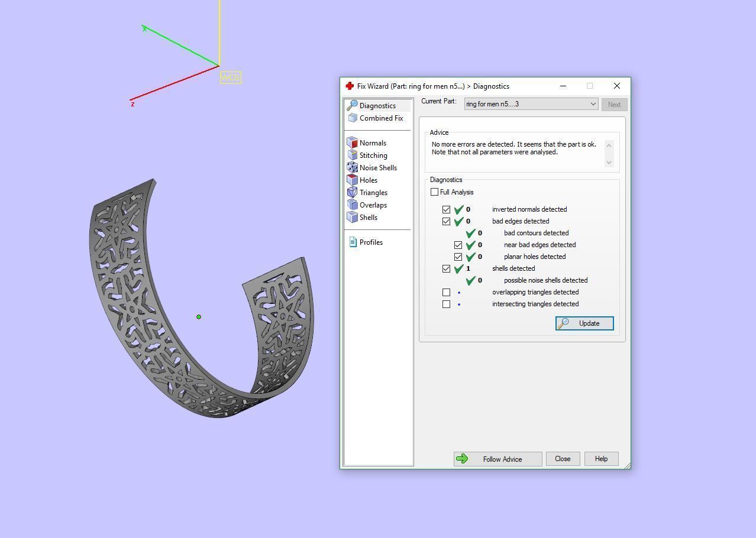The width and height of the screenshot is (756, 538).
Task: Click the Follow Advice button
Action: coord(497,459)
